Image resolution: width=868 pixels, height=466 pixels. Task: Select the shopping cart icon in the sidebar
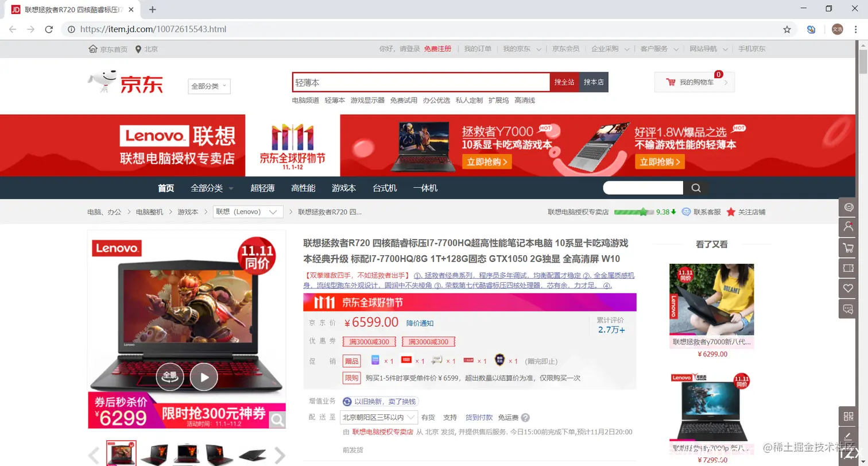click(848, 247)
